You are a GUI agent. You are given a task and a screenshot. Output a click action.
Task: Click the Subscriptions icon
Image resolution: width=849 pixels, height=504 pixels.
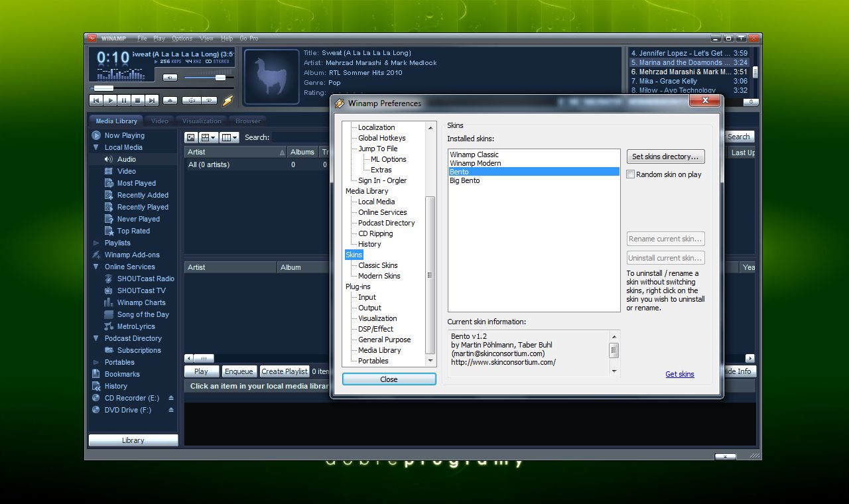[109, 350]
